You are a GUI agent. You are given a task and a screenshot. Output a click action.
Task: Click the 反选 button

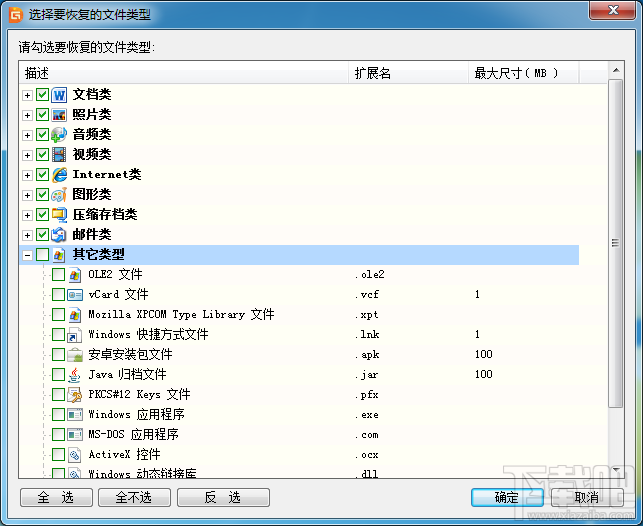pos(223,498)
